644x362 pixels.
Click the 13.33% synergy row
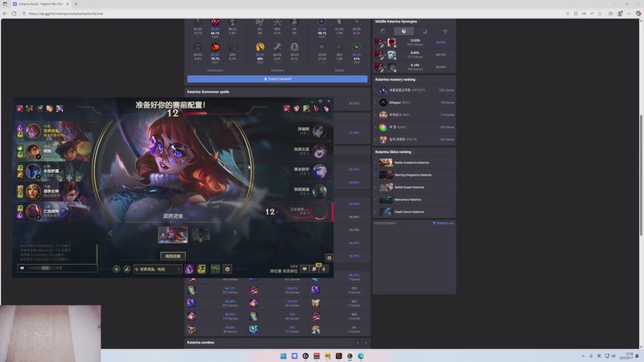coord(414,43)
